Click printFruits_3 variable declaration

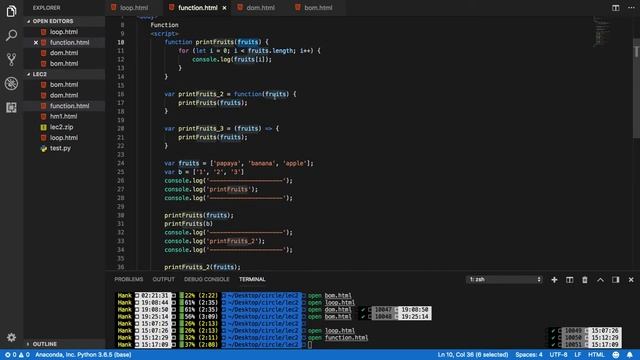coord(201,129)
